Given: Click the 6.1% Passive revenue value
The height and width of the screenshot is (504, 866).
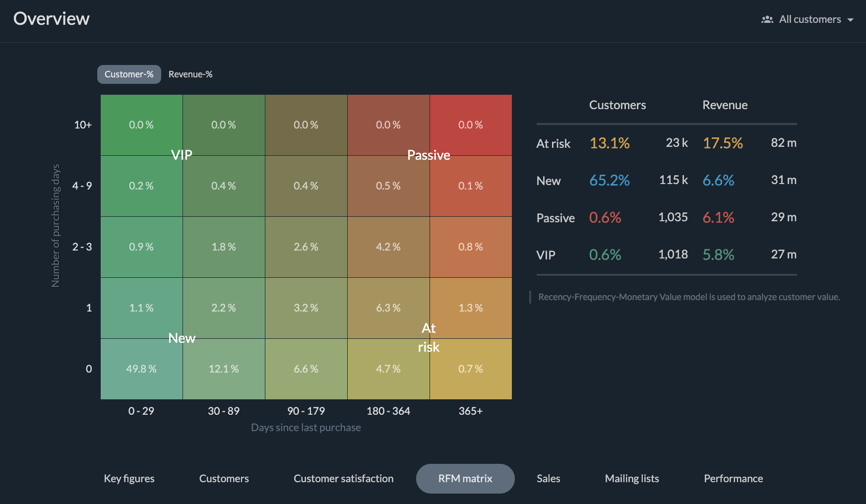Looking at the screenshot, I should pyautogui.click(x=718, y=218).
